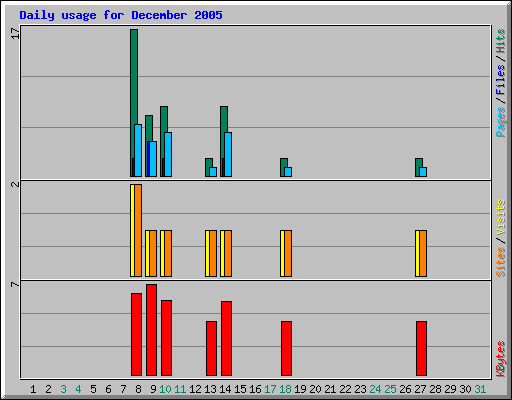
Task: Click the green Hits legend label
Action: point(500,41)
